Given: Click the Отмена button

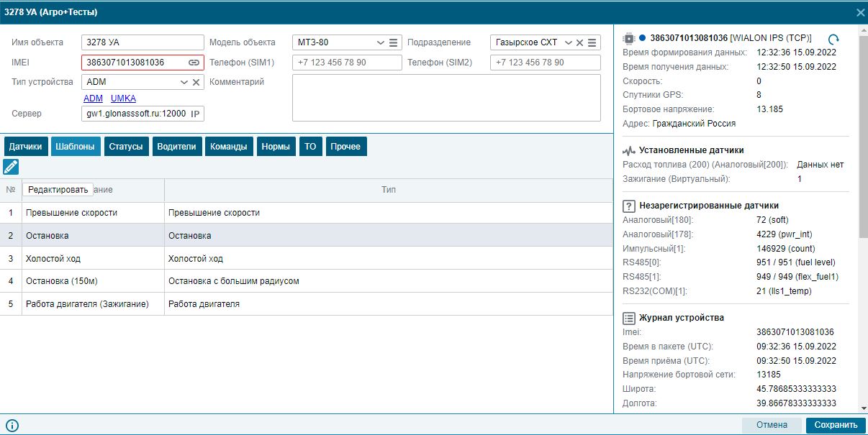Looking at the screenshot, I should click(772, 425).
